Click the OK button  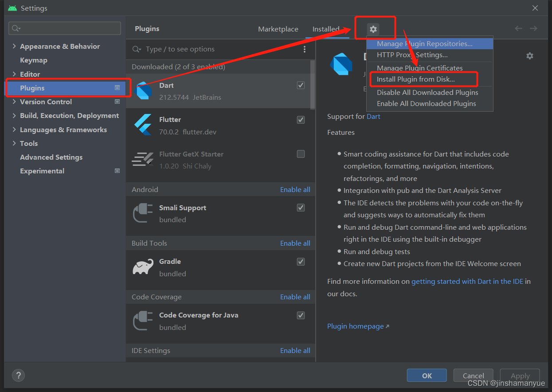click(426, 375)
